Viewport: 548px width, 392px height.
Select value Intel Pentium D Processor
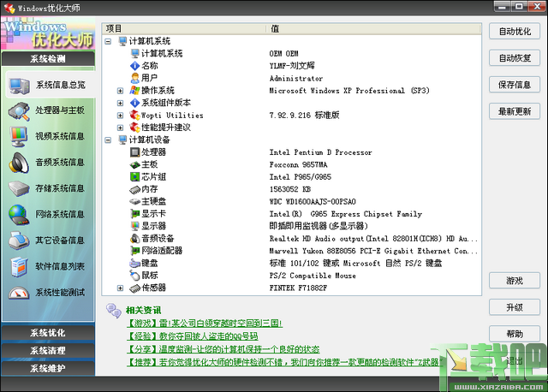pyautogui.click(x=320, y=152)
